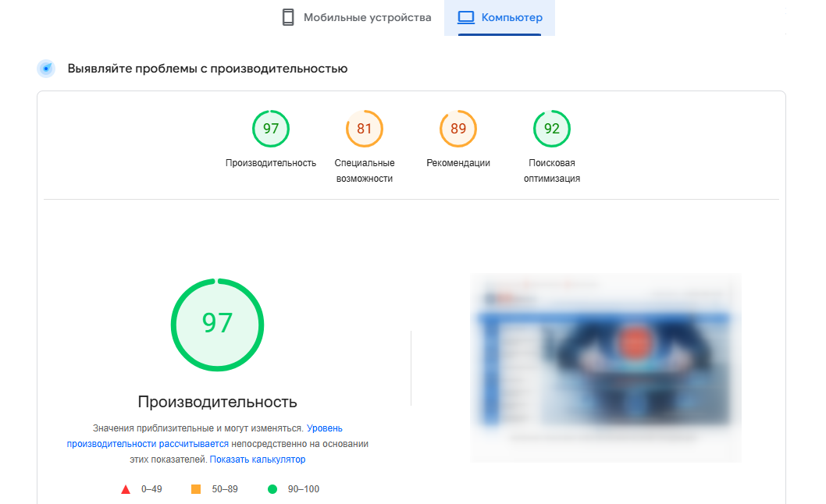826x504 pixels.
Task: Open the Показать калькулятор link
Action: coord(258,460)
